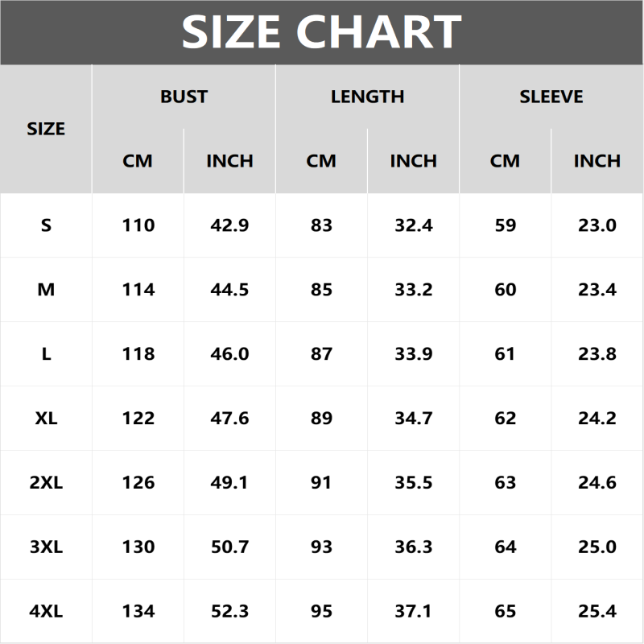Select the 50.7 inch bust value
This screenshot has height=644, width=644.
(229, 547)
